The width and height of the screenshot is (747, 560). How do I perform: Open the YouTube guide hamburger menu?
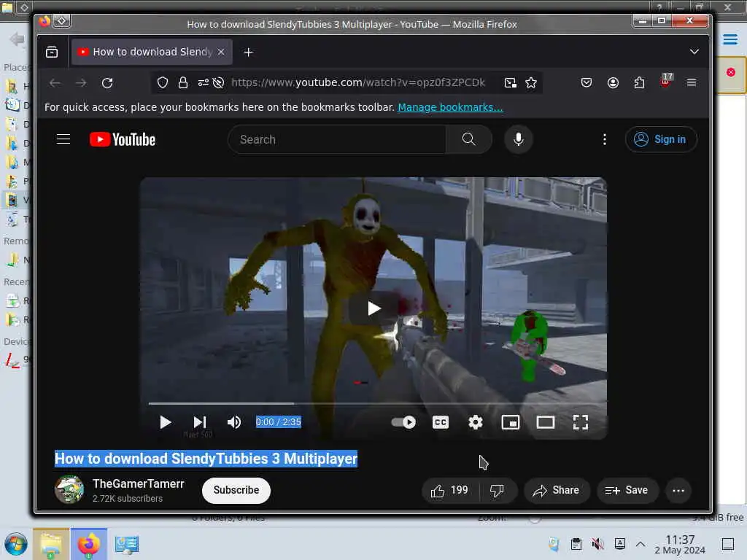pyautogui.click(x=63, y=139)
